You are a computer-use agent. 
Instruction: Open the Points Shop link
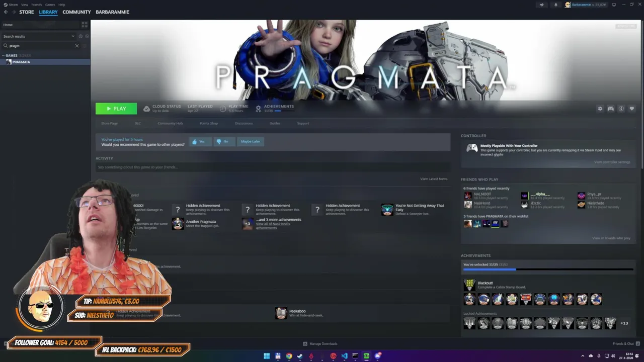pyautogui.click(x=209, y=123)
